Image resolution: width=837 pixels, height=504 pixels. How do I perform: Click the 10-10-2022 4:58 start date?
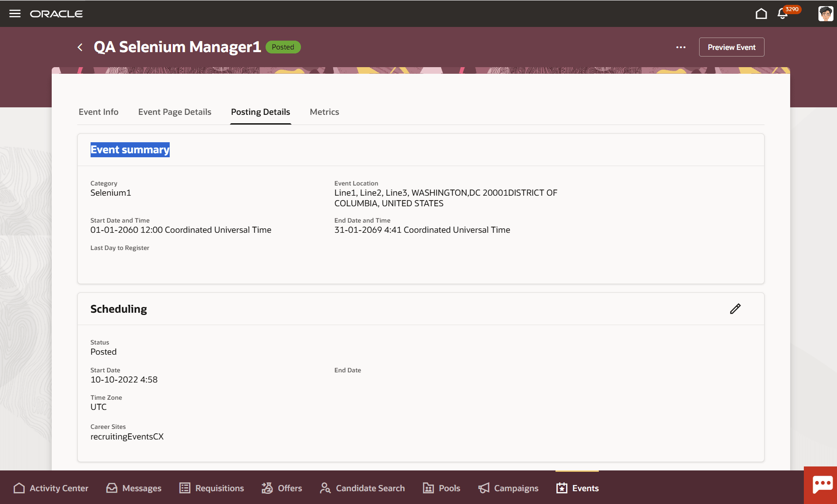tap(124, 380)
